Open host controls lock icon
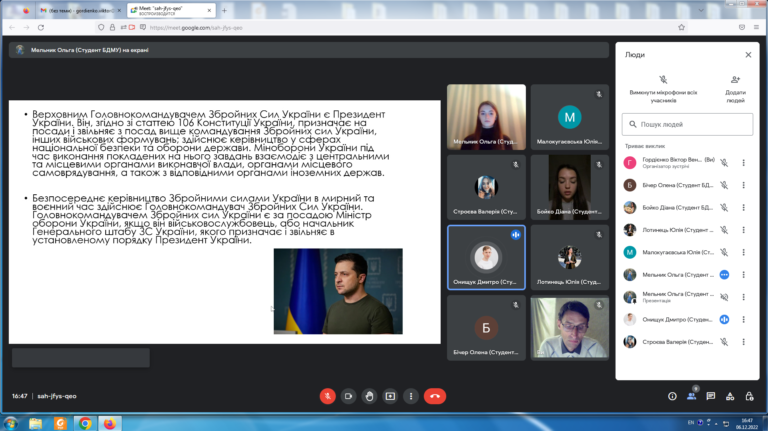Screen dimensions: 768x431 coord(749,396)
